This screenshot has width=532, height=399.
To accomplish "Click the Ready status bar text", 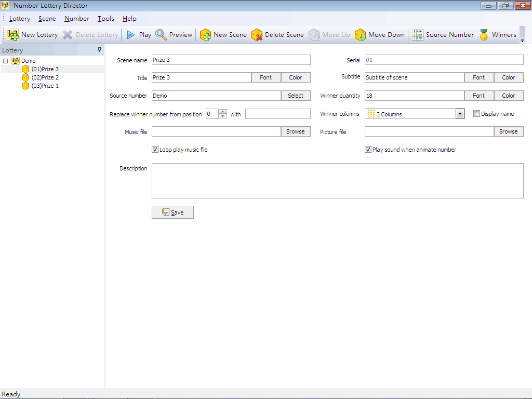I will pyautogui.click(x=11, y=394).
